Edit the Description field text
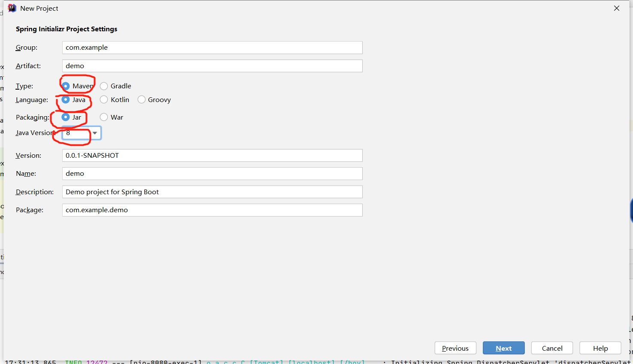The height and width of the screenshot is (364, 633). pos(212,192)
